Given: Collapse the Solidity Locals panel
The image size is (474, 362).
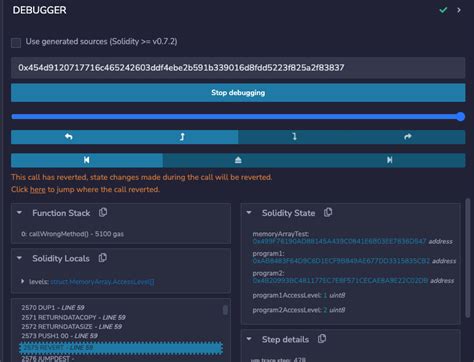Looking at the screenshot, I should pos(19,258).
